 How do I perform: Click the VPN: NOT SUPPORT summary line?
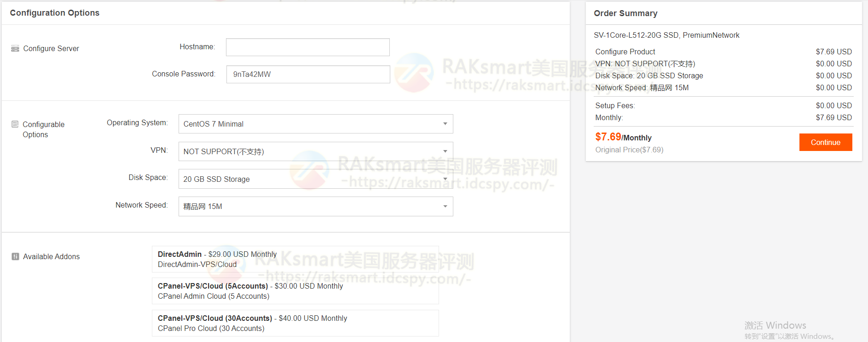[x=645, y=64]
